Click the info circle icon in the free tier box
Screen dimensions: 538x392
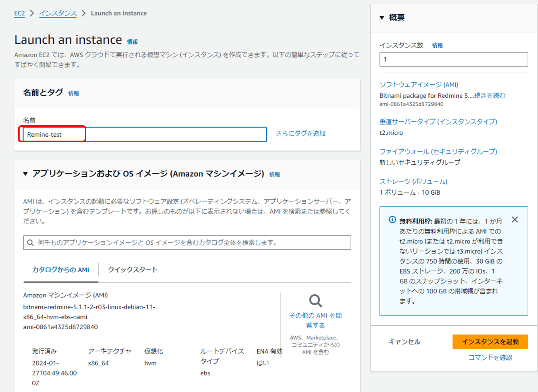pyautogui.click(x=392, y=220)
